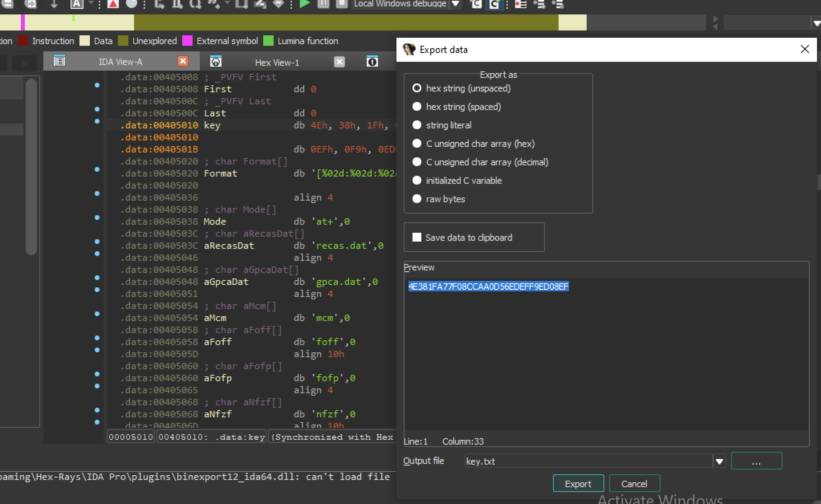Image resolution: width=821 pixels, height=504 pixels.
Task: Open dropdown next to the 'A' search icon
Action: click(90, 3)
